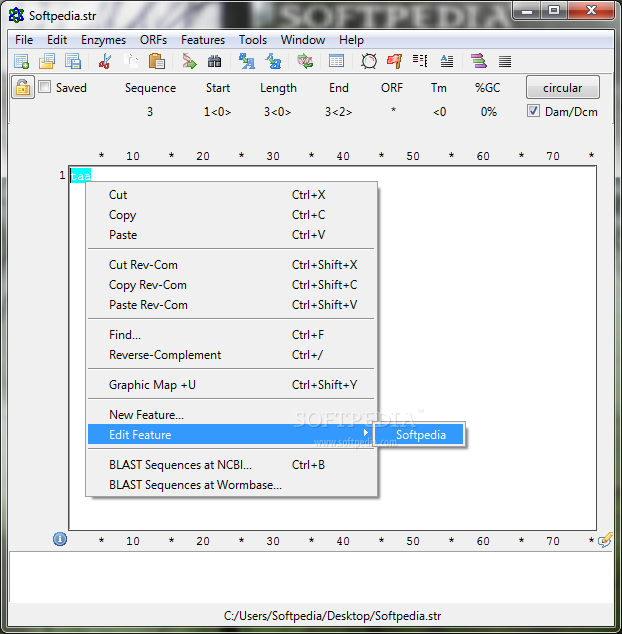Image resolution: width=622 pixels, height=634 pixels.
Task: Click the Paste clipboard toolbar icon
Action: 157,61
